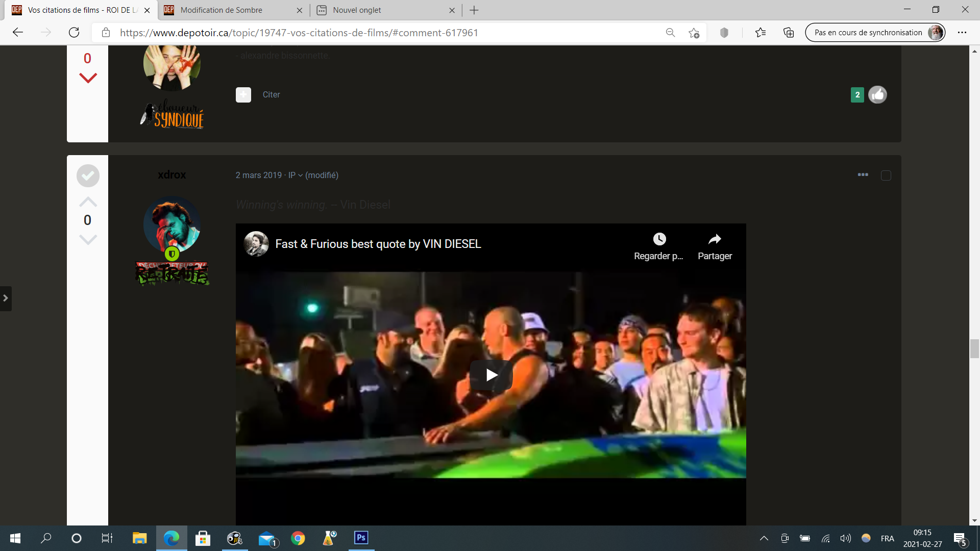Open the notification center
The height and width of the screenshot is (551, 980).
tap(960, 539)
